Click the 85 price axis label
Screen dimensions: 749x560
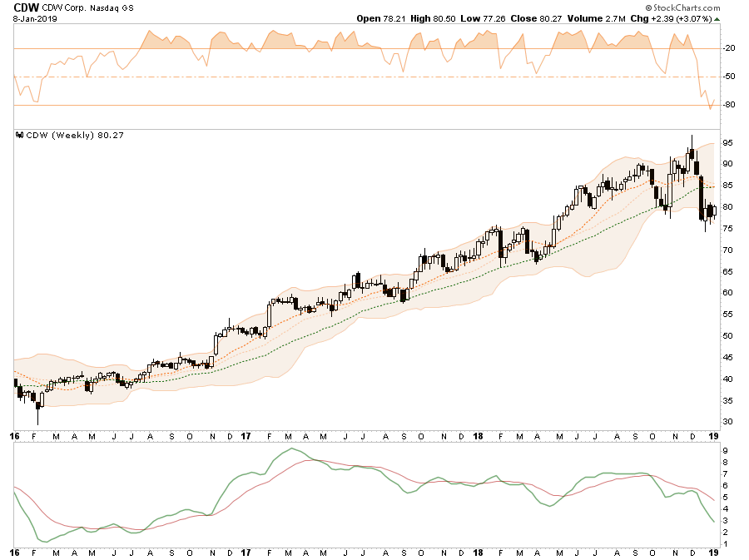click(x=728, y=186)
